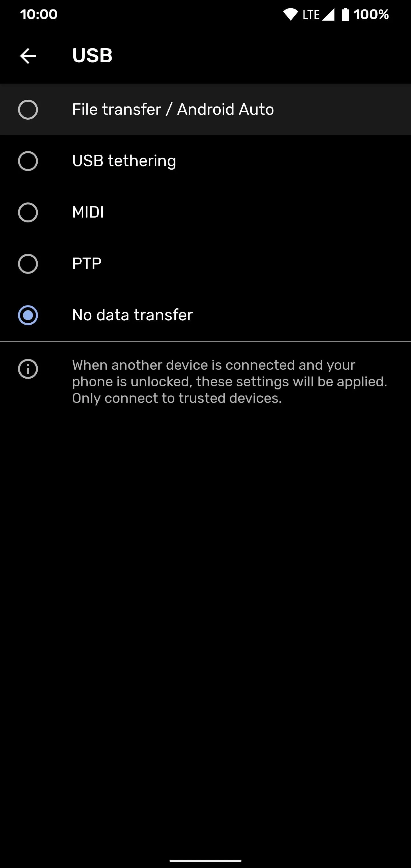Tap the battery icon in status bar
Screen dimensions: 411x868
(x=345, y=15)
